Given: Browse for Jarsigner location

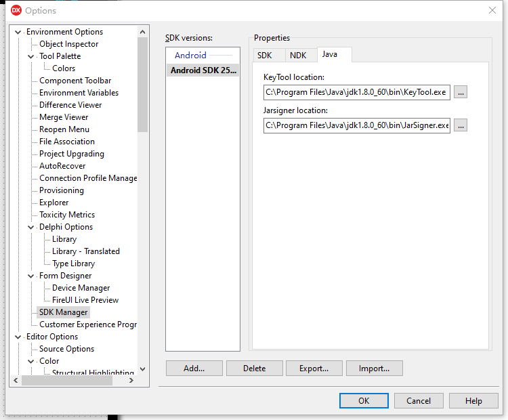Looking at the screenshot, I should (461, 125).
